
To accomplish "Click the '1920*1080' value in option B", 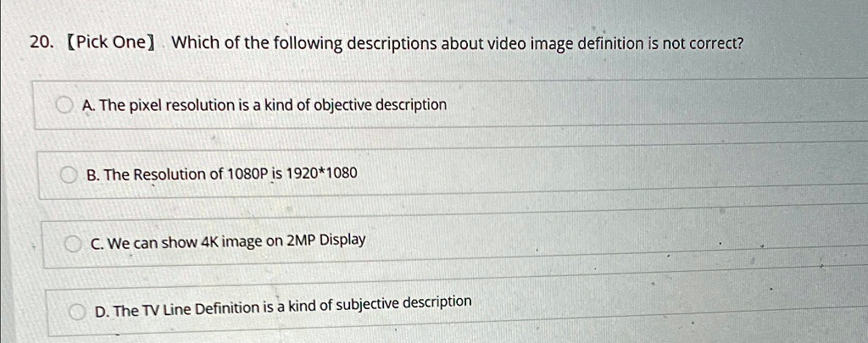I will coord(322,173).
